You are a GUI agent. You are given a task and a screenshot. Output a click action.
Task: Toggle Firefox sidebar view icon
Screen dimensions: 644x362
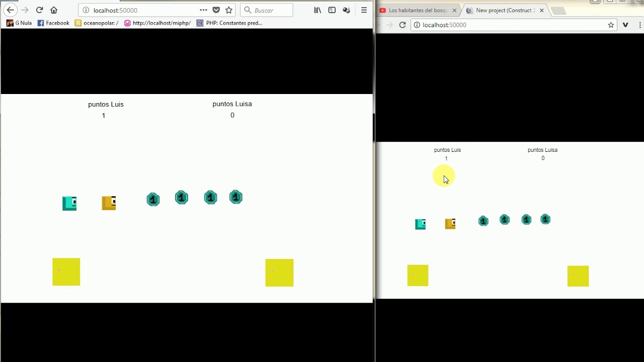pyautogui.click(x=332, y=10)
